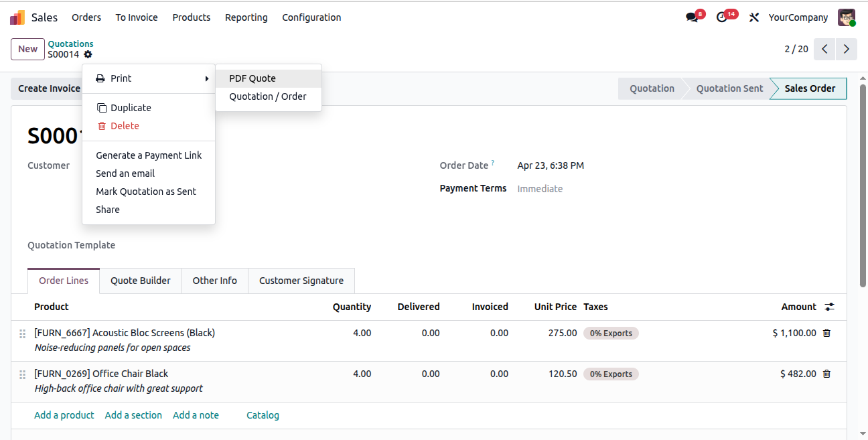The image size is (868, 440).
Task: Go to the next record arrow
Action: point(847,49)
